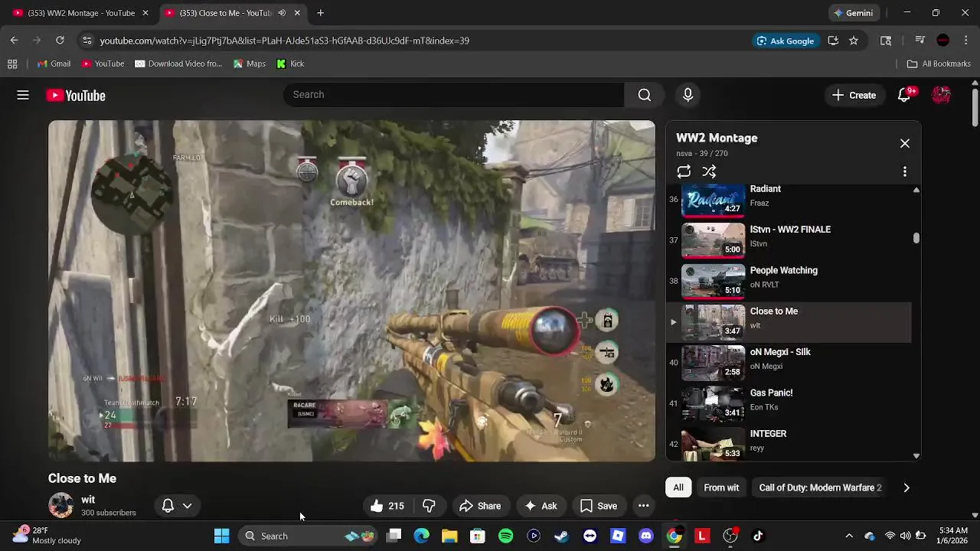Open YouTube notifications bell
980x551 pixels.
pyautogui.click(x=905, y=95)
